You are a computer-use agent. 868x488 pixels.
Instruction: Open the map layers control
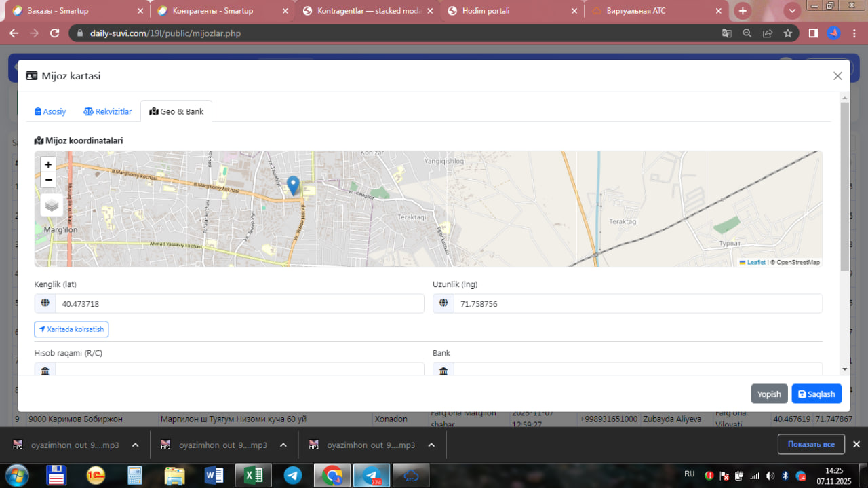(x=52, y=204)
